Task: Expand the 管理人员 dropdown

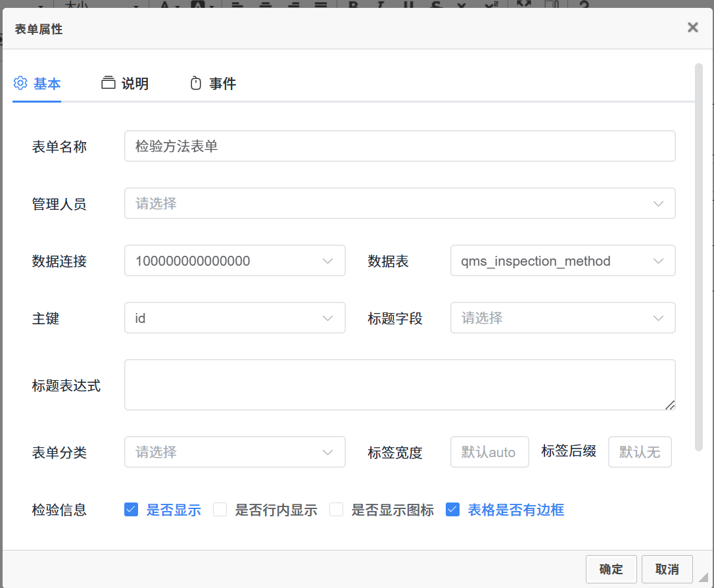Action: click(399, 204)
